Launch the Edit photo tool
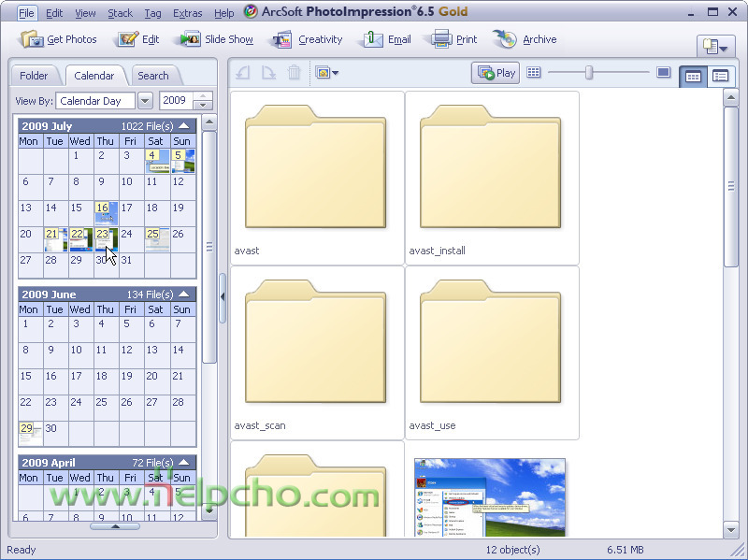 pos(138,39)
